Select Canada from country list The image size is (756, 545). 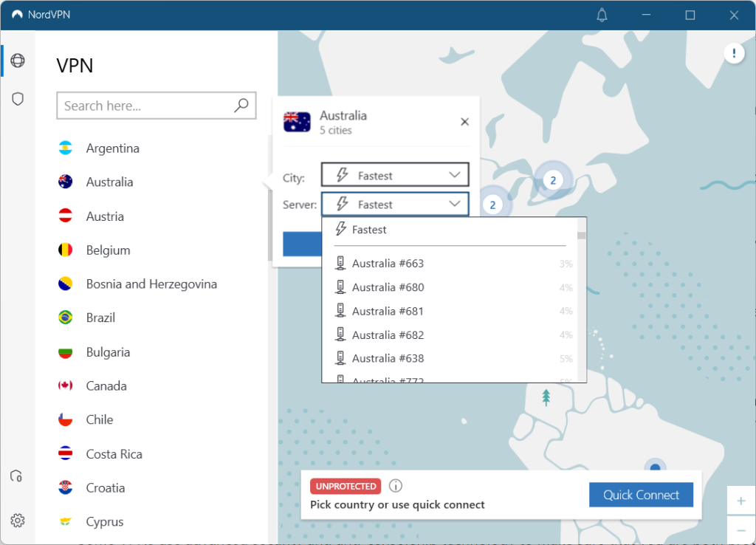[106, 385]
